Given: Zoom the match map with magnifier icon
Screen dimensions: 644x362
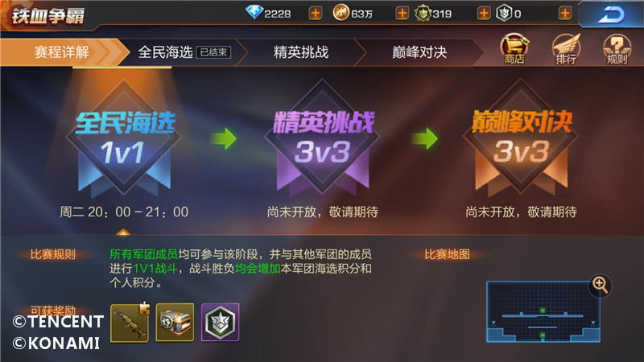Looking at the screenshot, I should click(x=600, y=285).
